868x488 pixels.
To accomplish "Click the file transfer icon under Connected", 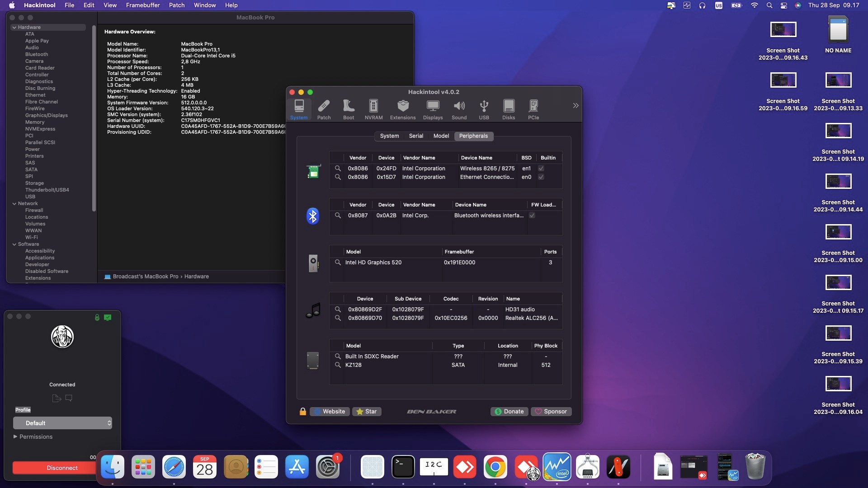I will (57, 398).
